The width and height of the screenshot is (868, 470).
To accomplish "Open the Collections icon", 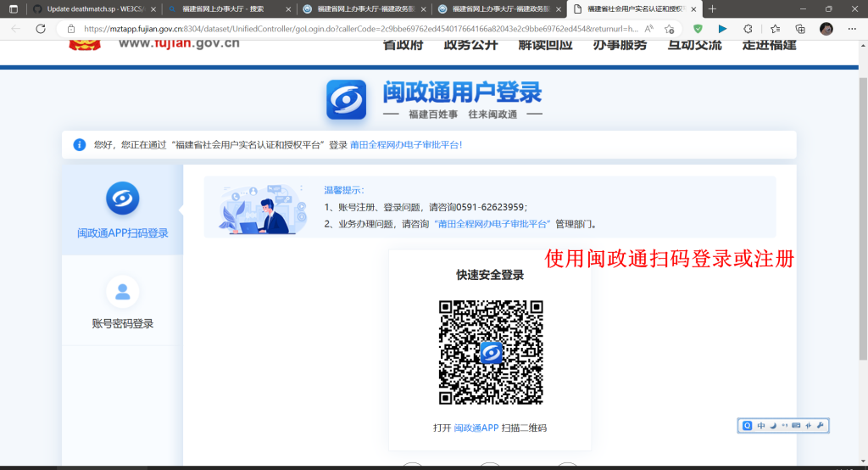I will [800, 29].
